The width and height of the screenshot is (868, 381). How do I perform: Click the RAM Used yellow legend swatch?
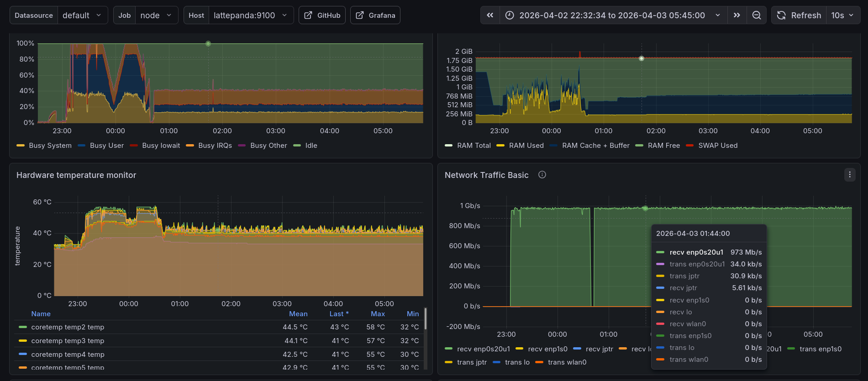click(500, 146)
